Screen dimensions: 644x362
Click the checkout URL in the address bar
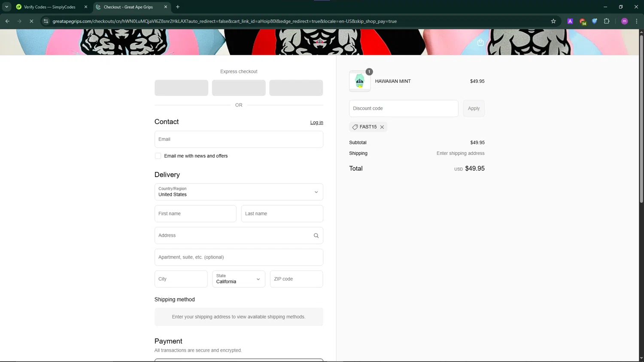tap(225, 21)
